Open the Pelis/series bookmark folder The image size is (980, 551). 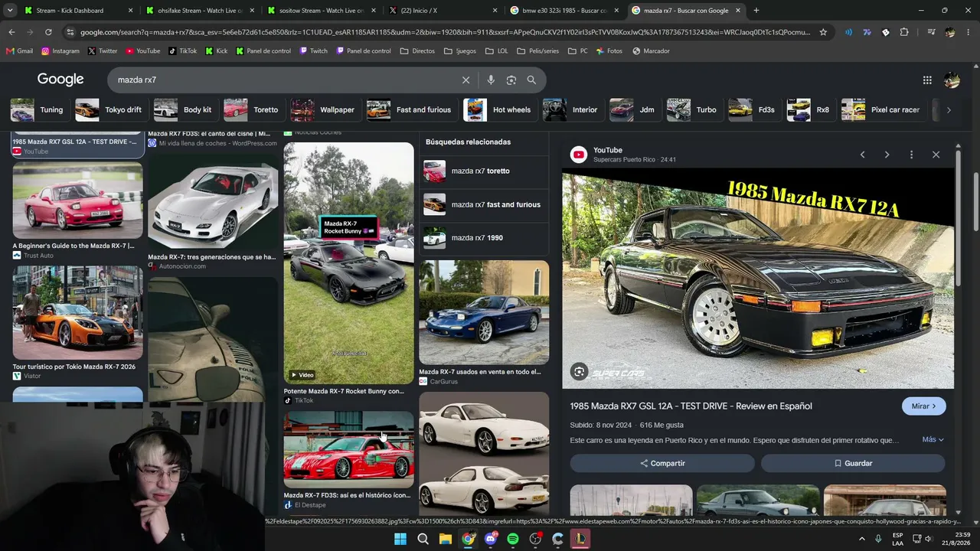pyautogui.click(x=537, y=51)
